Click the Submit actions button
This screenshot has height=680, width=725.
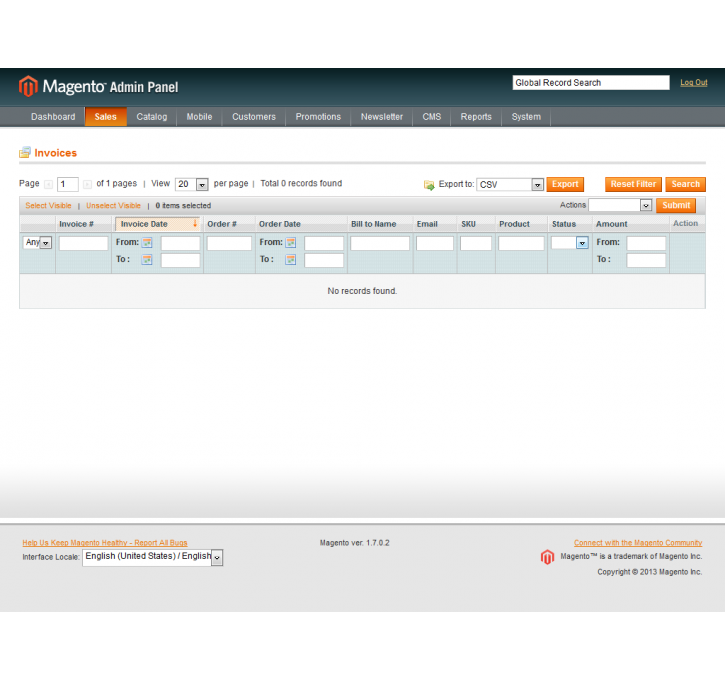tap(676, 205)
